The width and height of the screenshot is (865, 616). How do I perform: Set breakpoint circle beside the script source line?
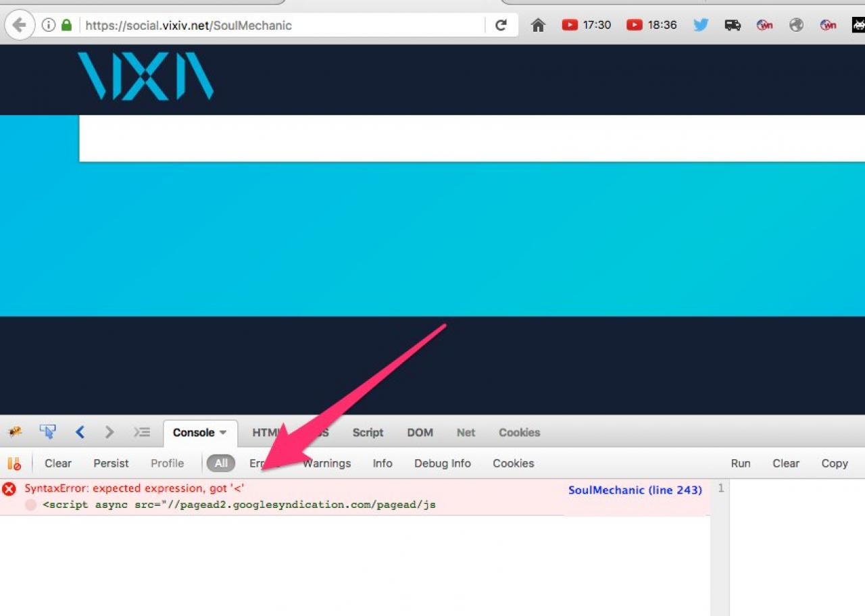(31, 505)
